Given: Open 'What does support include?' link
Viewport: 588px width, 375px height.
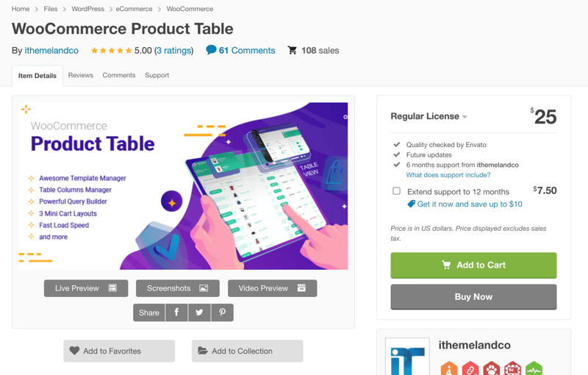Looking at the screenshot, I should click(448, 175).
